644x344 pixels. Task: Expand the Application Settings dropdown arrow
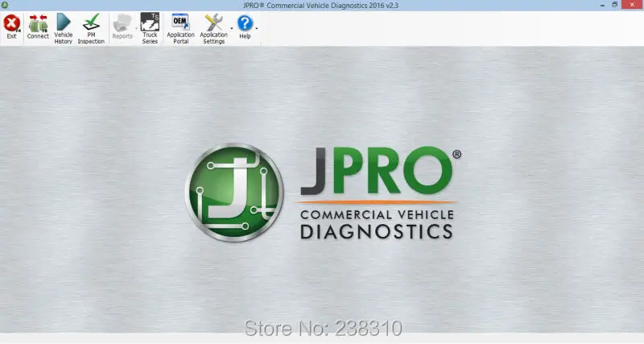tap(232, 28)
